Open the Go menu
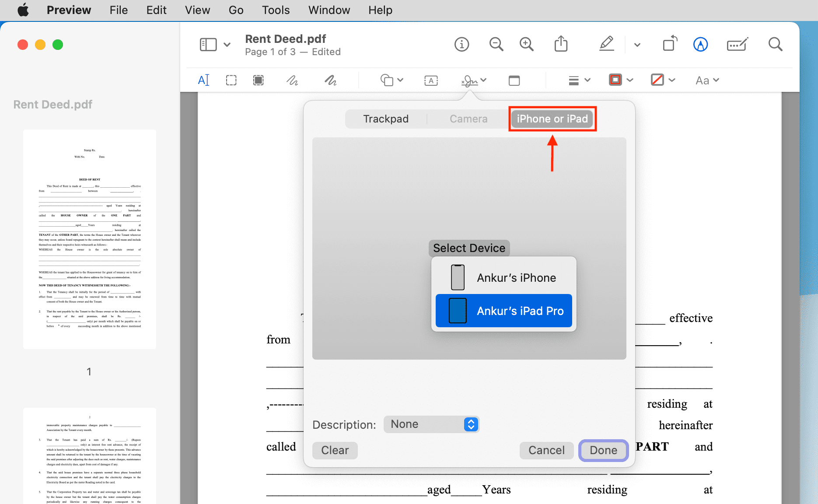Image resolution: width=818 pixels, height=504 pixels. [236, 10]
